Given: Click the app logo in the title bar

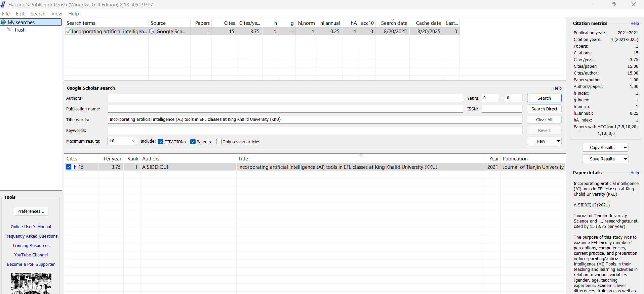Looking at the screenshot, I should click(3, 4).
